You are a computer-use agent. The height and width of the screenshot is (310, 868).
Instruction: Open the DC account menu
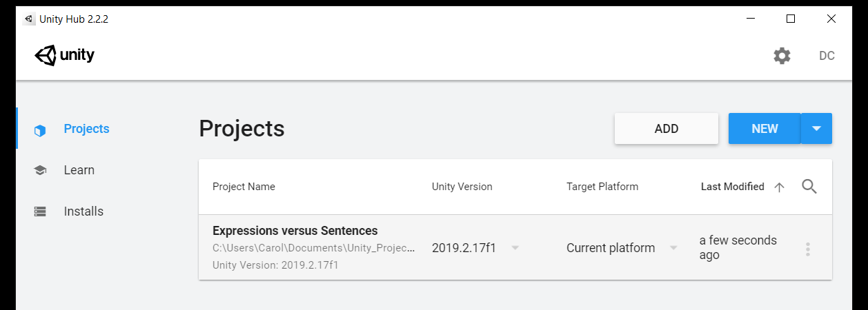827,56
